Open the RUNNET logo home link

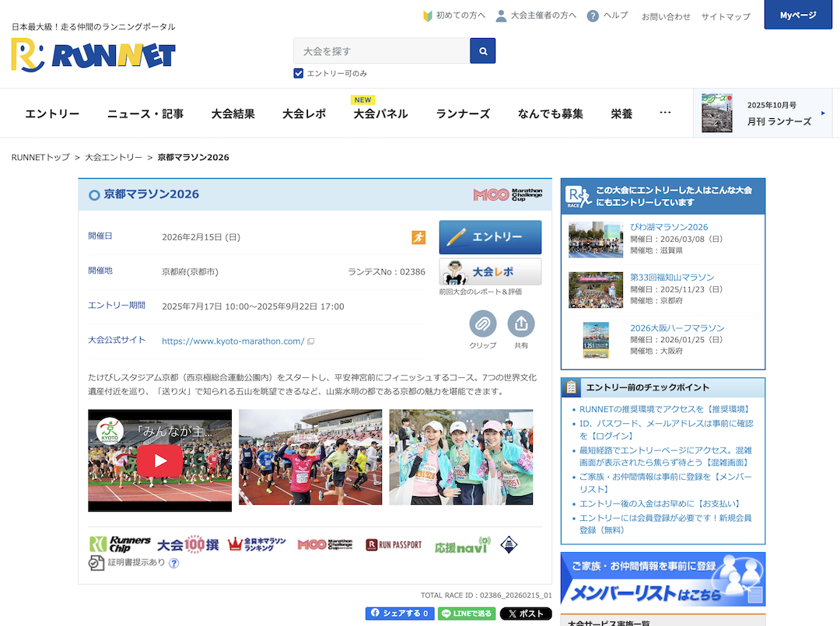point(93,55)
